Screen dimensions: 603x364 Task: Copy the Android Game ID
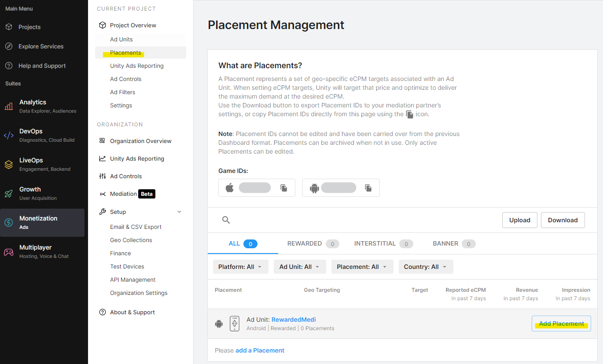click(368, 188)
